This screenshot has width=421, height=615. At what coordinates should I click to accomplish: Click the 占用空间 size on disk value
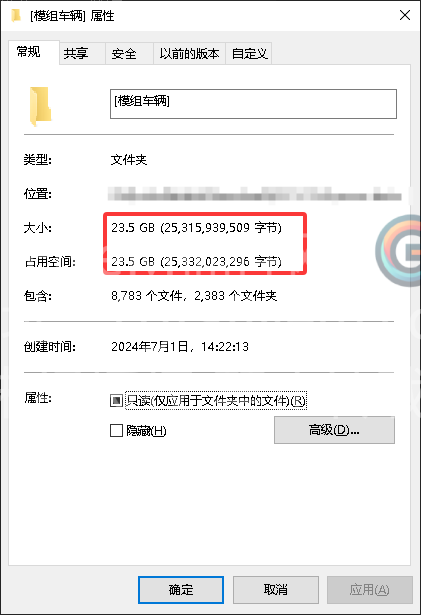point(197,261)
